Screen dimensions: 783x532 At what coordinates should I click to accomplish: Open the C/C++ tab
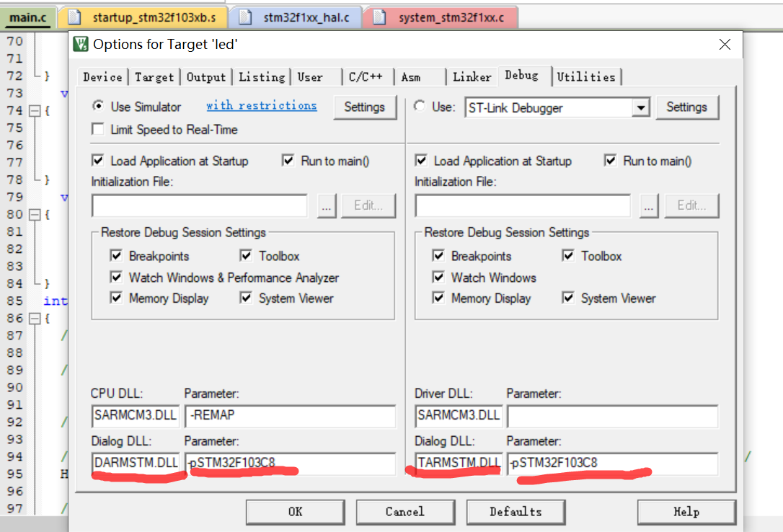pyautogui.click(x=368, y=77)
